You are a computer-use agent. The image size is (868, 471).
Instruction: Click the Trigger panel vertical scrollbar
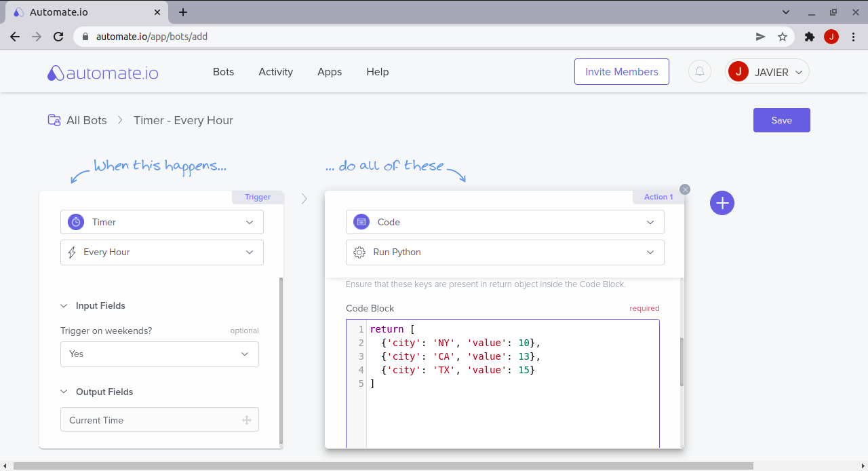[x=281, y=361]
